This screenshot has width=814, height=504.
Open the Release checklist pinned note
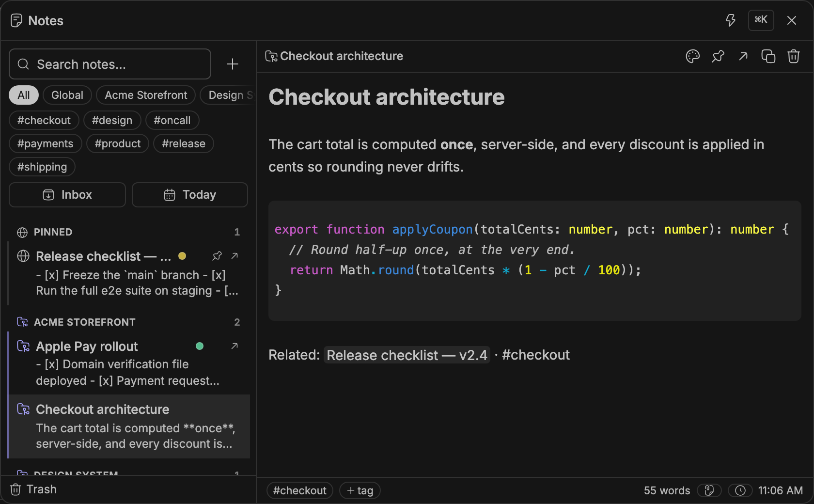[x=129, y=273]
